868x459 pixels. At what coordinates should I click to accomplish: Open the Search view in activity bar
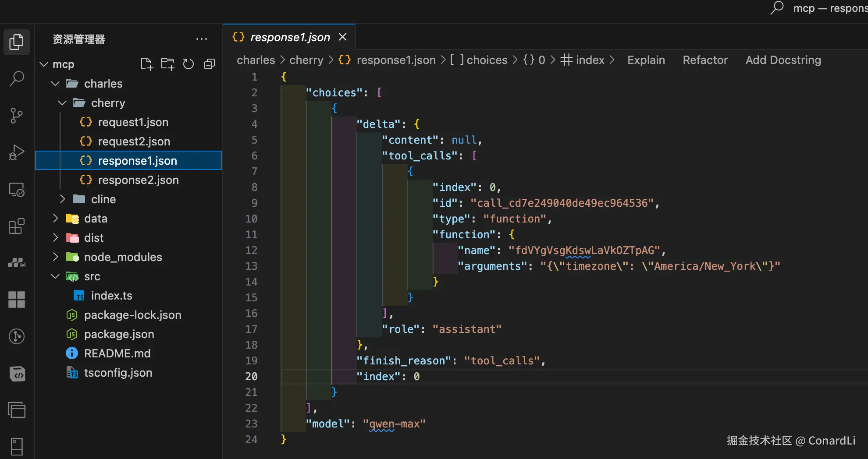pos(17,79)
